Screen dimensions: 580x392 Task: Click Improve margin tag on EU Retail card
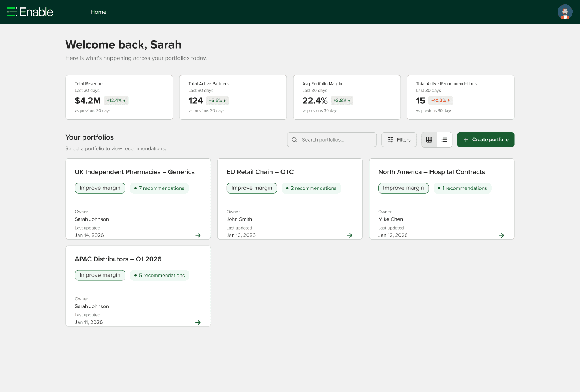(252, 188)
